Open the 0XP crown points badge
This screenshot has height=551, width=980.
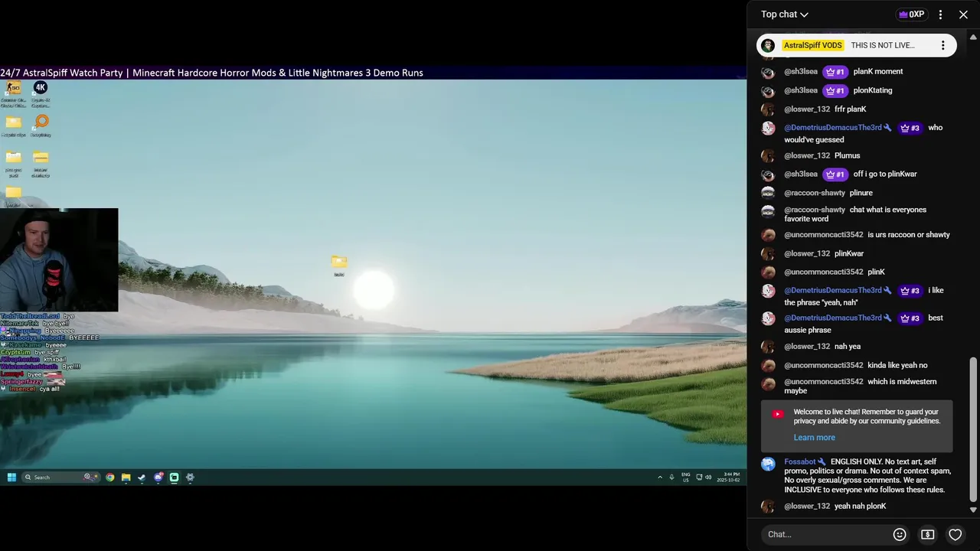[x=911, y=15]
